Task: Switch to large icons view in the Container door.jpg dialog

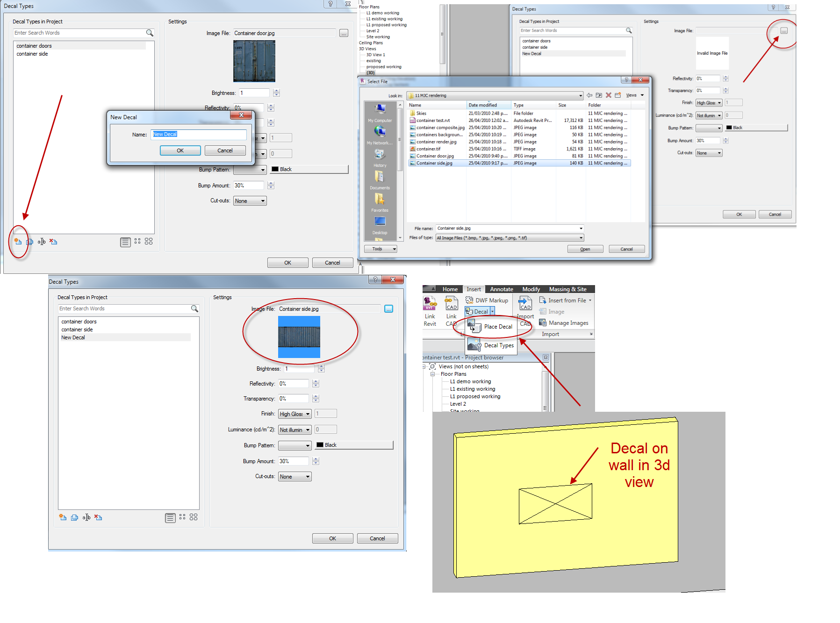Action: click(x=149, y=241)
